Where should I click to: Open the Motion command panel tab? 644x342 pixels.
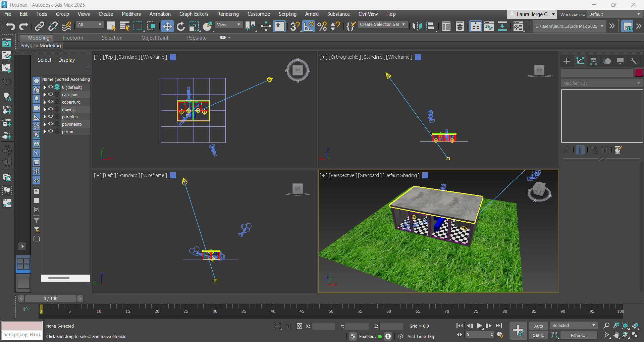[607, 61]
